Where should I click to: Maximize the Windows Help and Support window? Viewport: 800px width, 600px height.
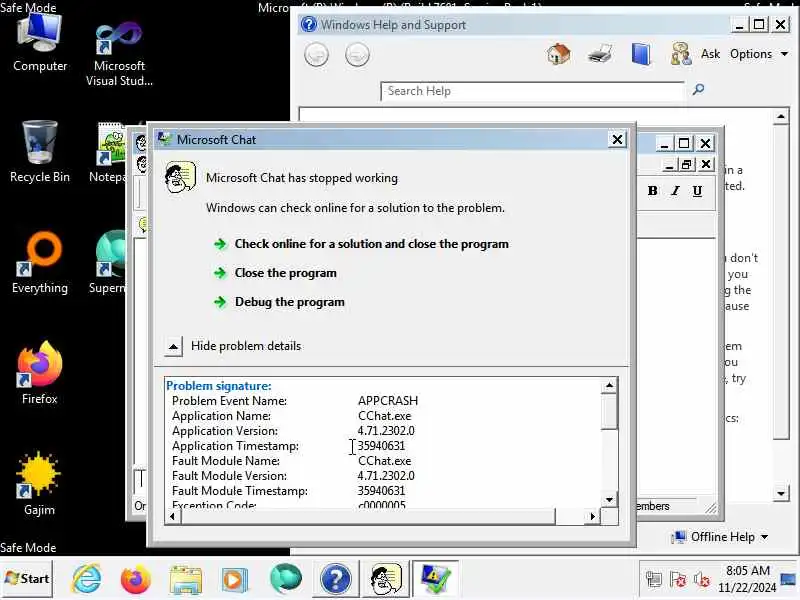click(759, 24)
